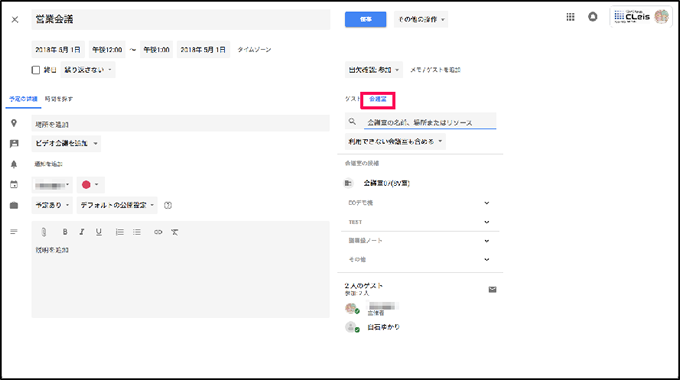The width and height of the screenshot is (680, 380).
Task: Click the room building icon beside 会議室
Action: tap(349, 183)
